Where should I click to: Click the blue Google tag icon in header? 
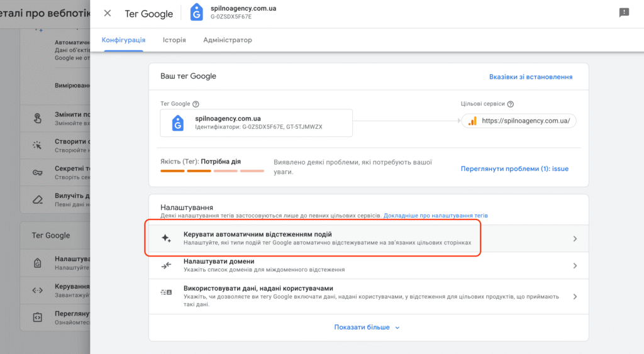pos(196,13)
